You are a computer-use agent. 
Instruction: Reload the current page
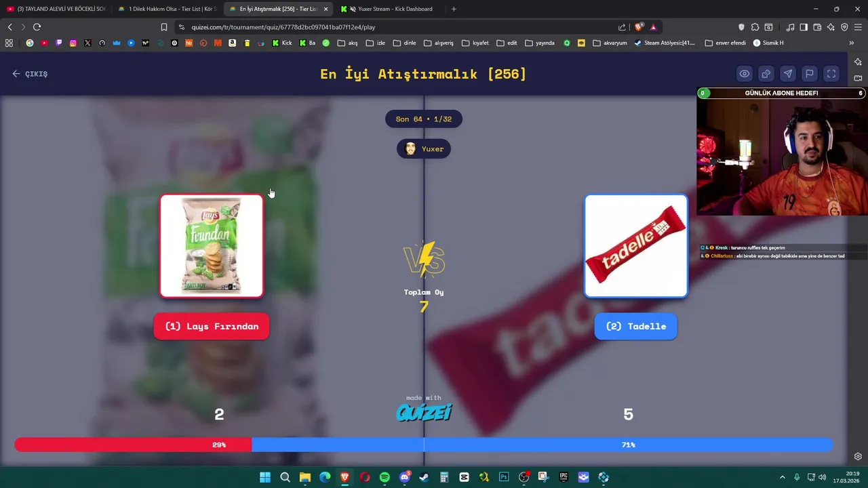tap(37, 27)
